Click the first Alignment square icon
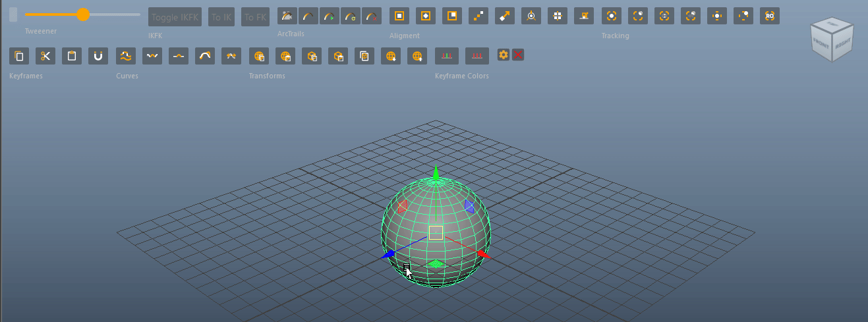Screen dimensions: 868x322 click(399, 16)
